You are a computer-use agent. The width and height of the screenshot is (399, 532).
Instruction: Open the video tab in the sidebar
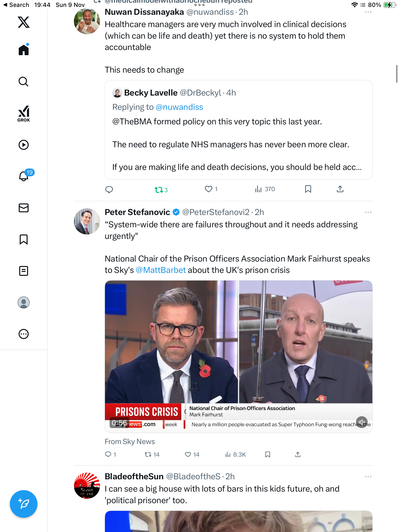tap(24, 145)
